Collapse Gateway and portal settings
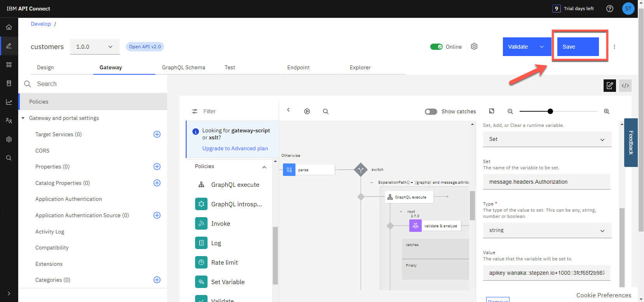Image resolution: width=644 pixels, height=302 pixels. pyautogui.click(x=23, y=118)
